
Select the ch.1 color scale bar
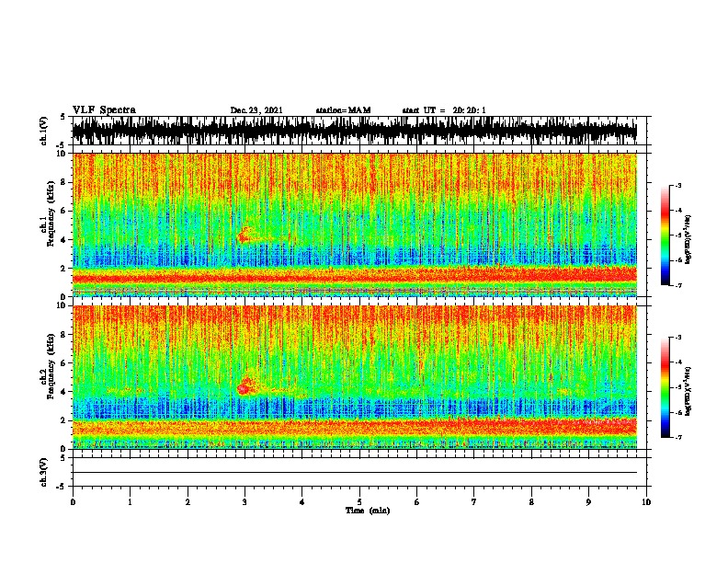coord(665,236)
